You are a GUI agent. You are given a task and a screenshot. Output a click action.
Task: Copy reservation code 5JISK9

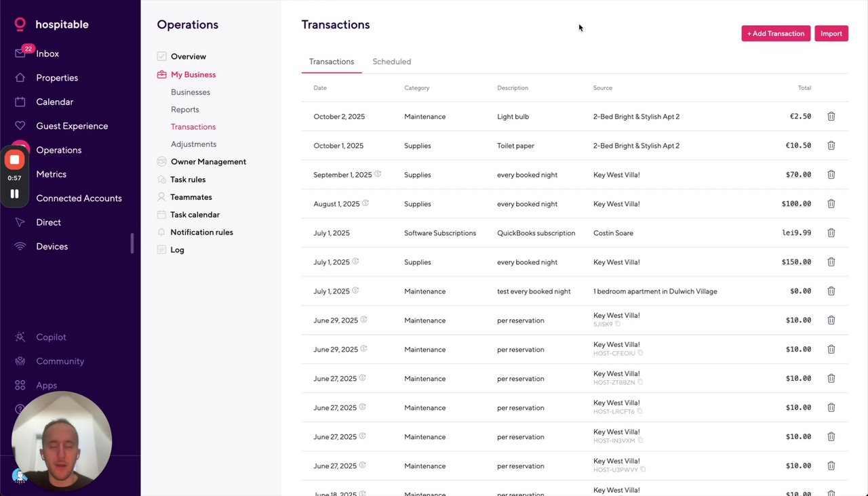click(x=618, y=325)
